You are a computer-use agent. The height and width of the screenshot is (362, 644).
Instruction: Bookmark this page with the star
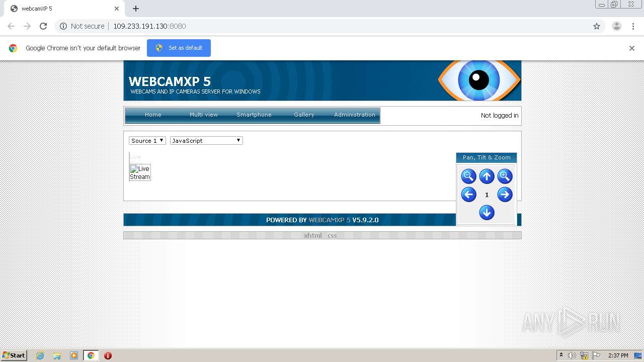click(x=597, y=26)
